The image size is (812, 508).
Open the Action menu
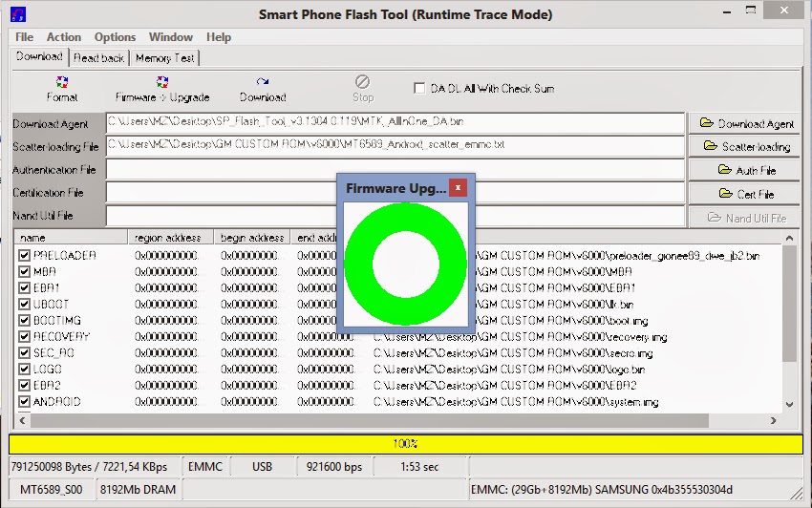tap(64, 37)
